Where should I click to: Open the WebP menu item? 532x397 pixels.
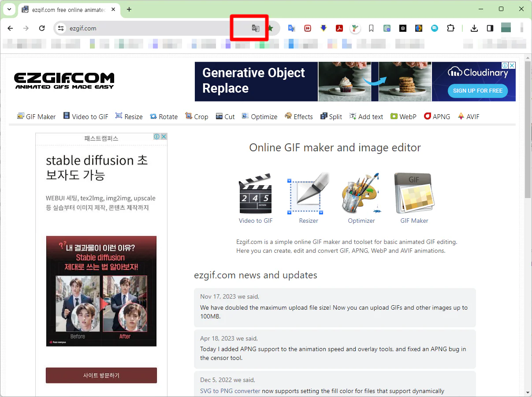pos(403,116)
